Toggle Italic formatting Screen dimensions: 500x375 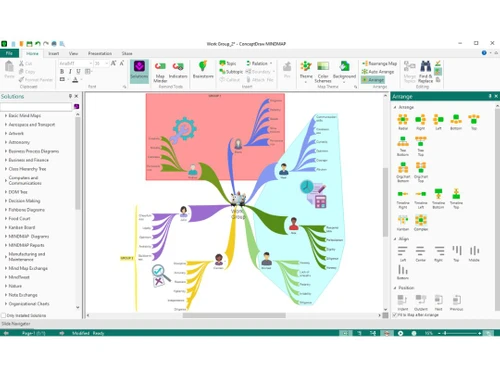70,71
